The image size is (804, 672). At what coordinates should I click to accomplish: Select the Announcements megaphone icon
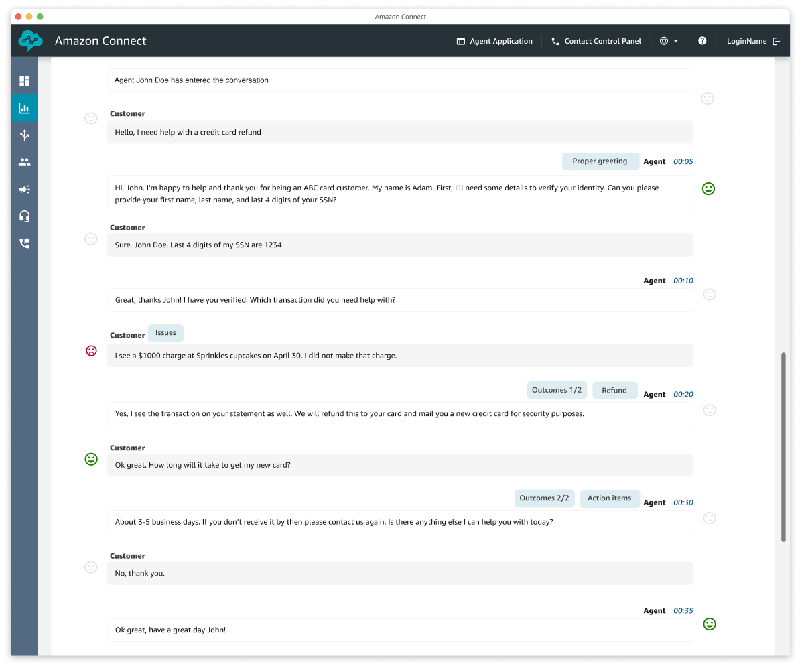coord(24,189)
